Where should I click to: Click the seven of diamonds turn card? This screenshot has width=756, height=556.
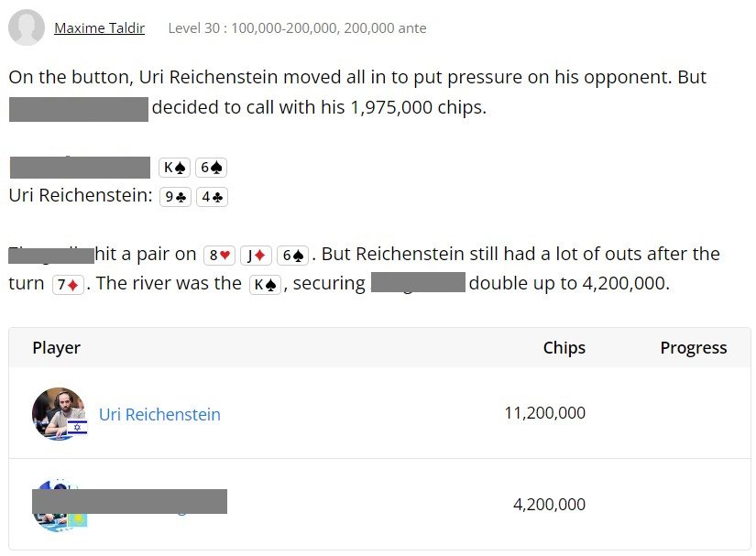(x=69, y=284)
